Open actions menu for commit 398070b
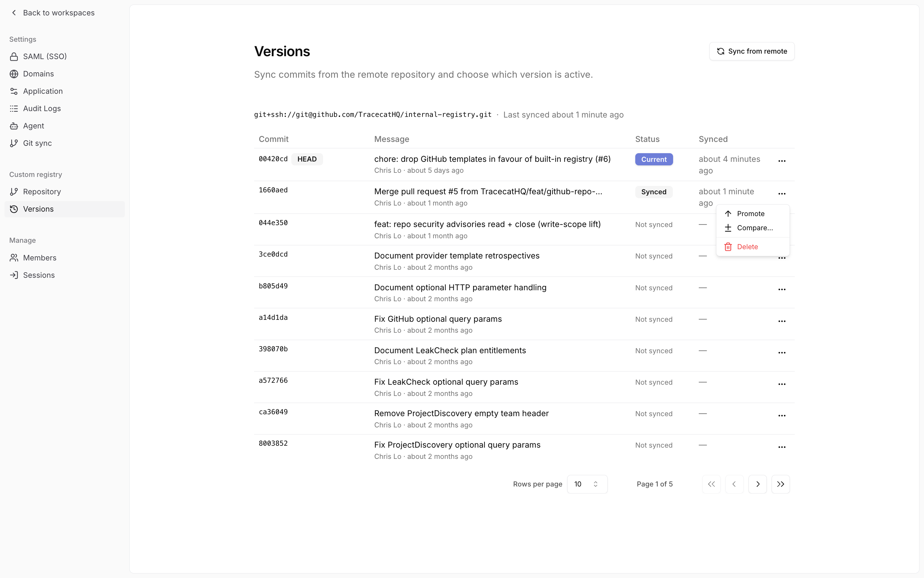Screen dimensions: 924x578 782,353
